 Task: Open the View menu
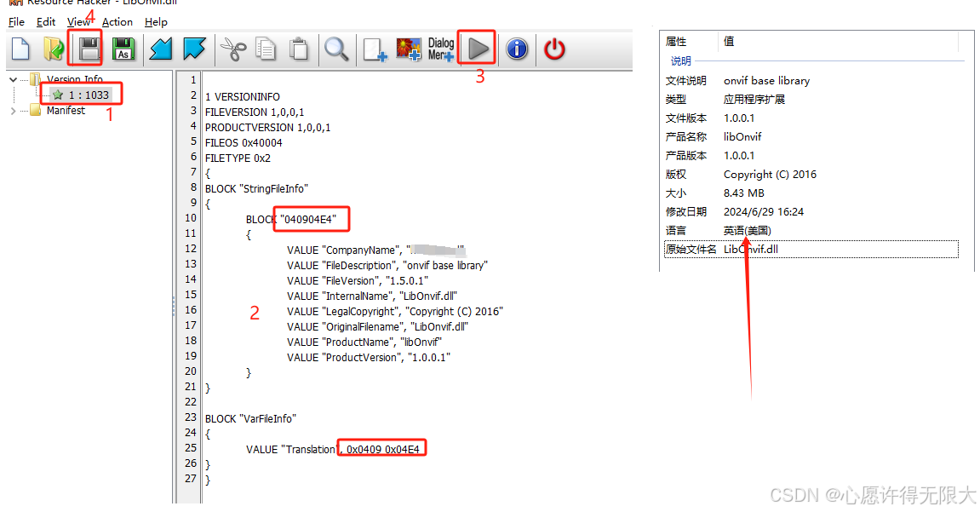pos(78,22)
